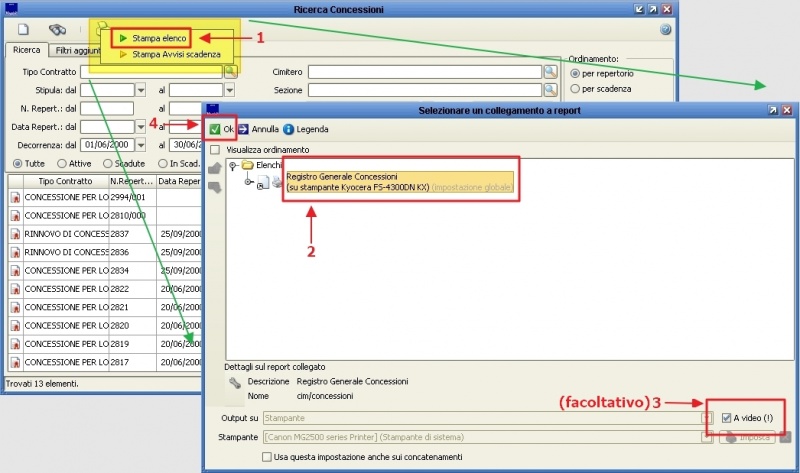800x473 pixels.
Task: Click the PDF icon of row 2822
Action: point(15,289)
